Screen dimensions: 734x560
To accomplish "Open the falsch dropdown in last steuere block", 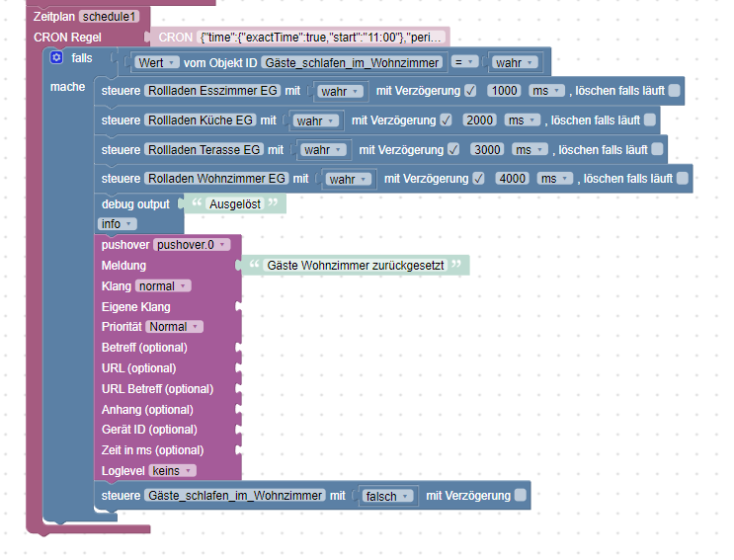I will click(x=387, y=497).
